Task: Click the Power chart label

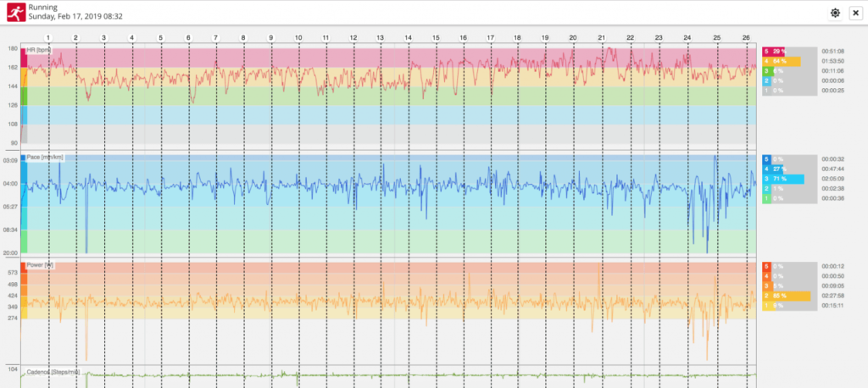Action: click(x=41, y=264)
